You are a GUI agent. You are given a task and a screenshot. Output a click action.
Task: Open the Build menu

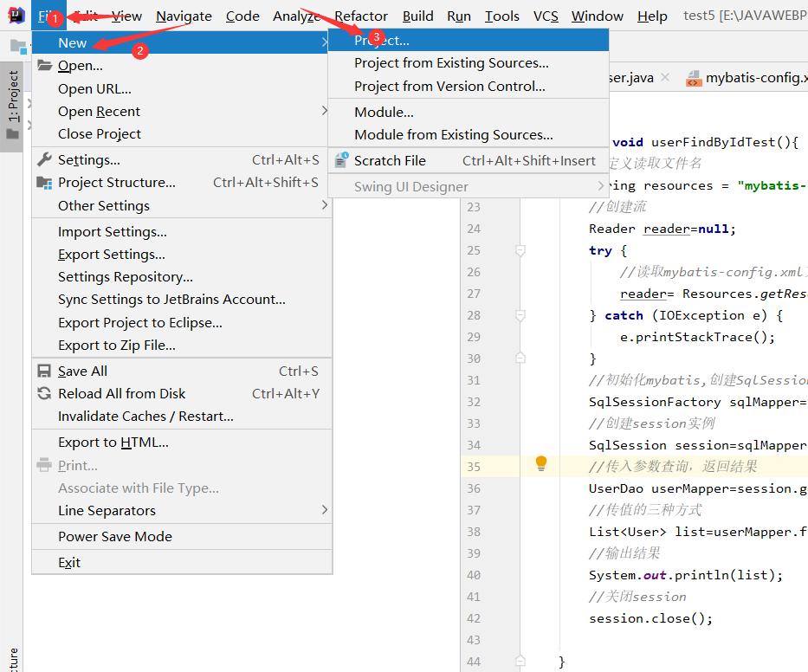pos(418,16)
